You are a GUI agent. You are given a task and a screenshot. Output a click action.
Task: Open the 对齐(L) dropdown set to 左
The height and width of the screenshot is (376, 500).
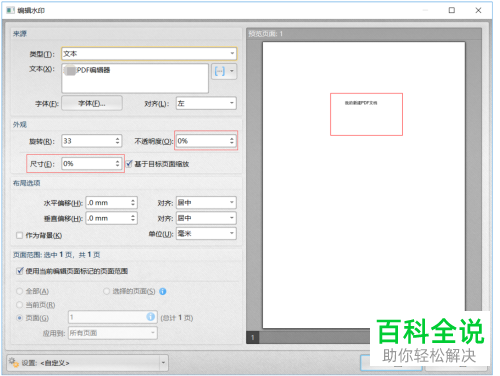[206, 103]
